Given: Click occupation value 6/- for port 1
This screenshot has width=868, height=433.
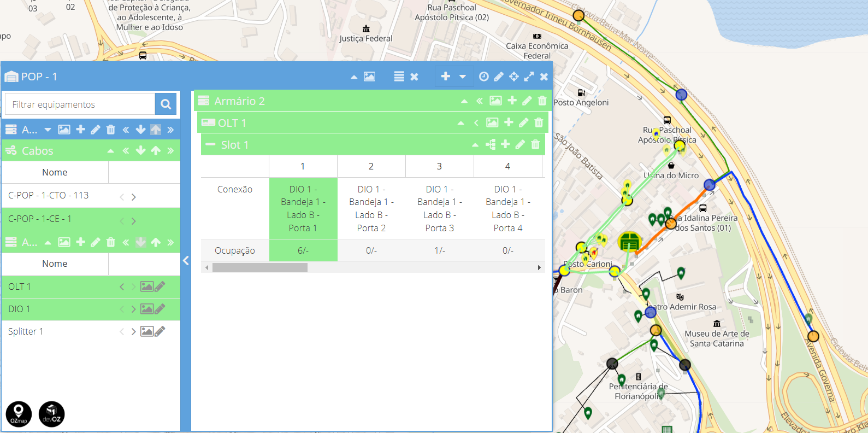Looking at the screenshot, I should coord(303,250).
